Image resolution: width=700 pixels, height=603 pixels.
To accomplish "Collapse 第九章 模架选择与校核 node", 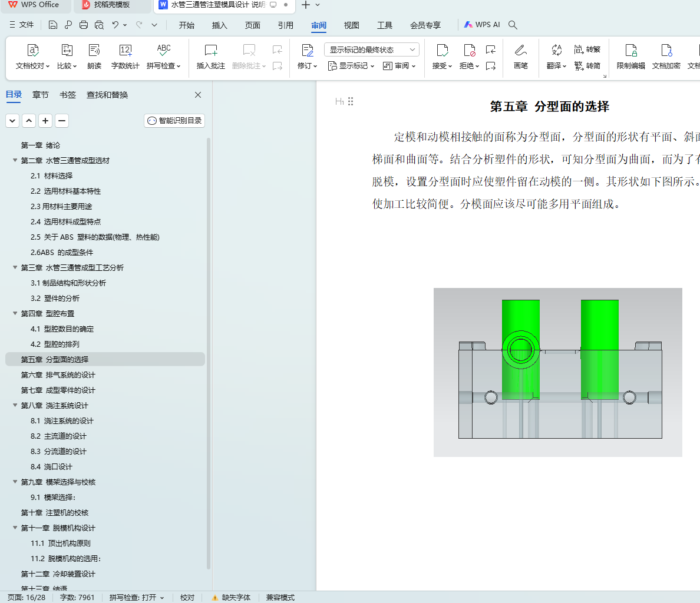I will [x=15, y=482].
